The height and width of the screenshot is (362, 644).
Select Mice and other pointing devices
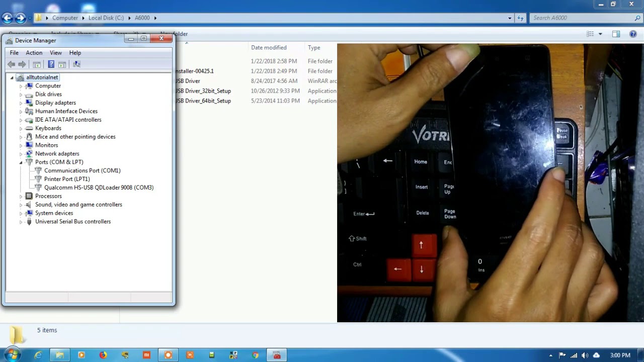click(75, 137)
